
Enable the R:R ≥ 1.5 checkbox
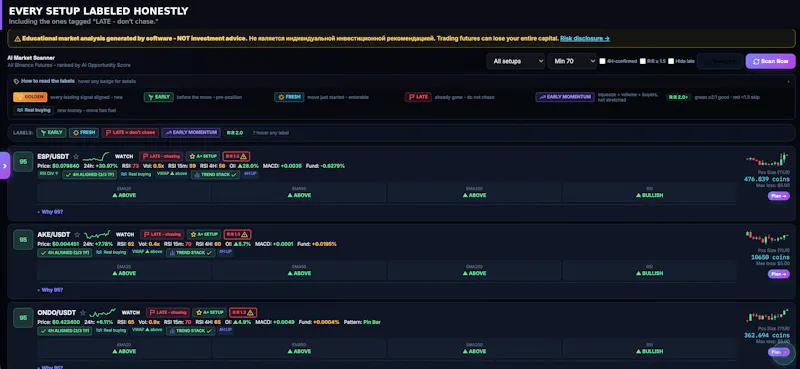(643, 61)
